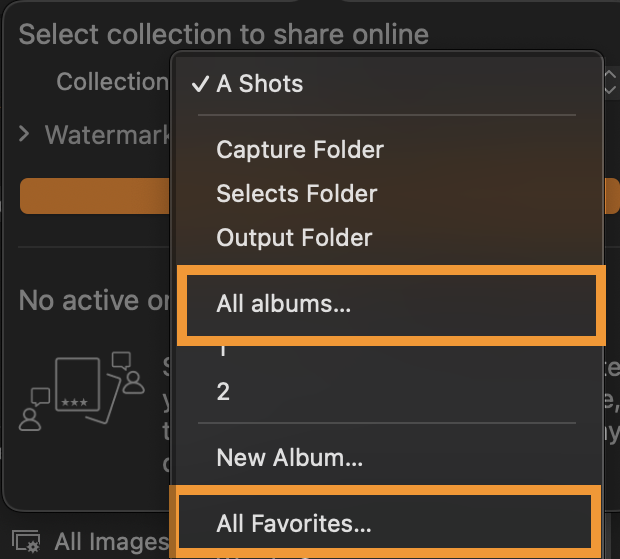
Task: Click the orange share button
Action: pyautogui.click(x=95, y=196)
